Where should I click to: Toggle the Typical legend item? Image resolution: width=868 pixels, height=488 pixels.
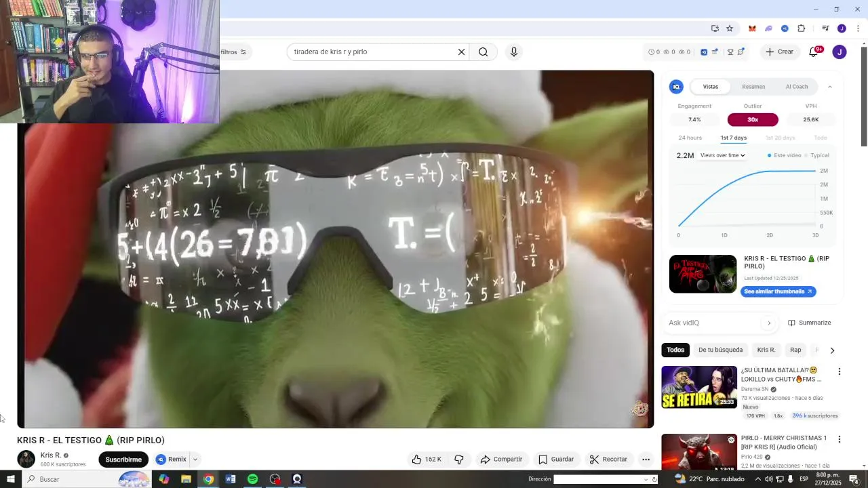(x=816, y=155)
